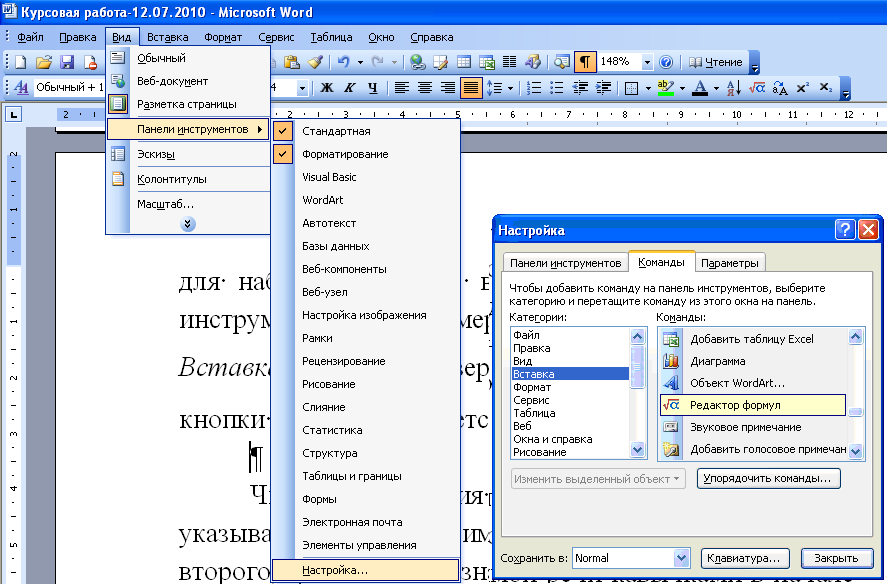Apply subscript formatting

(826, 88)
